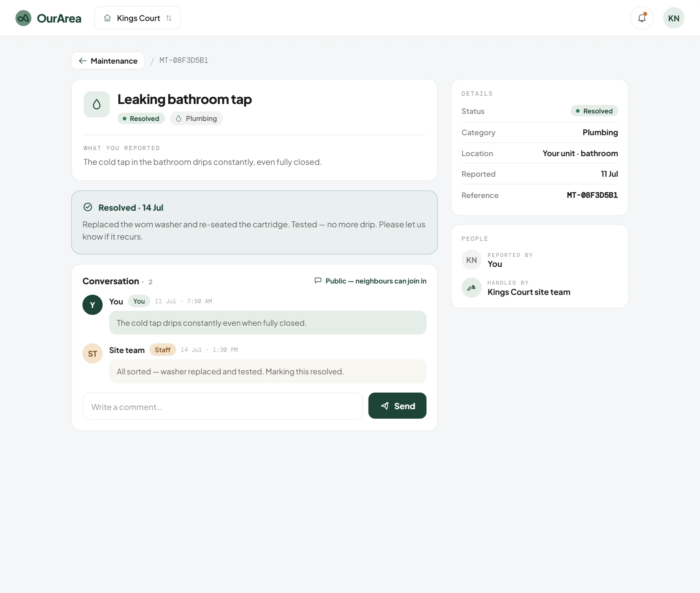Open the KN profile avatar menu
The image size is (700, 593).
pos(674,18)
